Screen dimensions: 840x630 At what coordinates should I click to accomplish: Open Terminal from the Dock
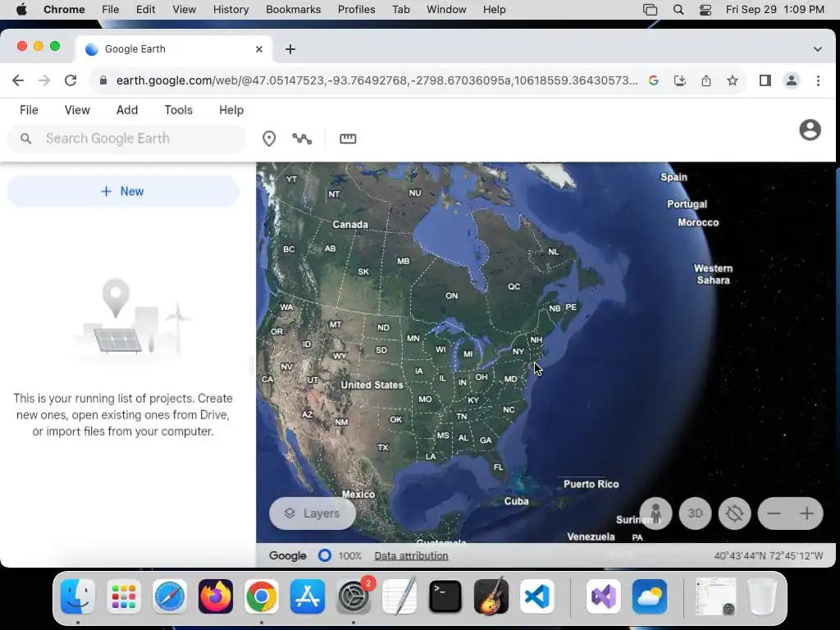pos(445,596)
